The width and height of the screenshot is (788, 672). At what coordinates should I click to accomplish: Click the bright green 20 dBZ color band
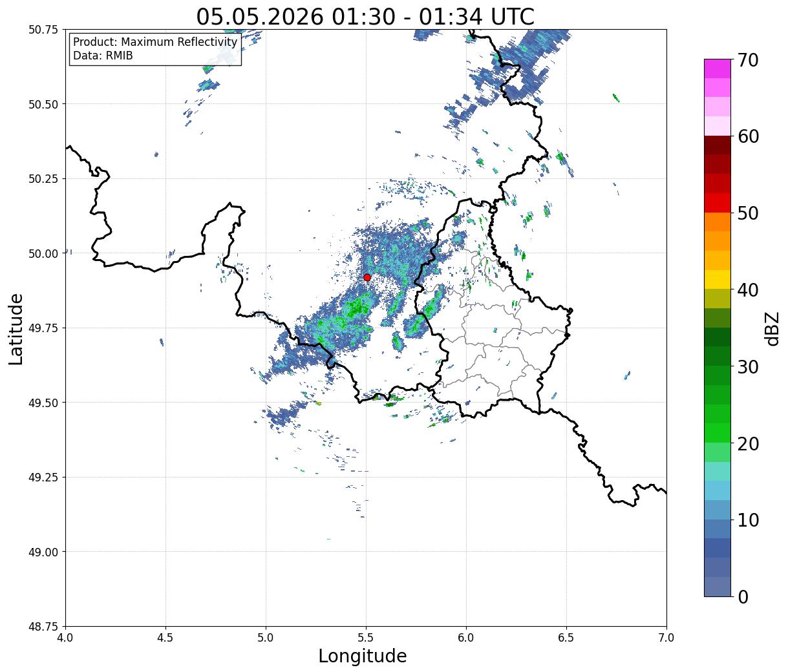click(718, 433)
